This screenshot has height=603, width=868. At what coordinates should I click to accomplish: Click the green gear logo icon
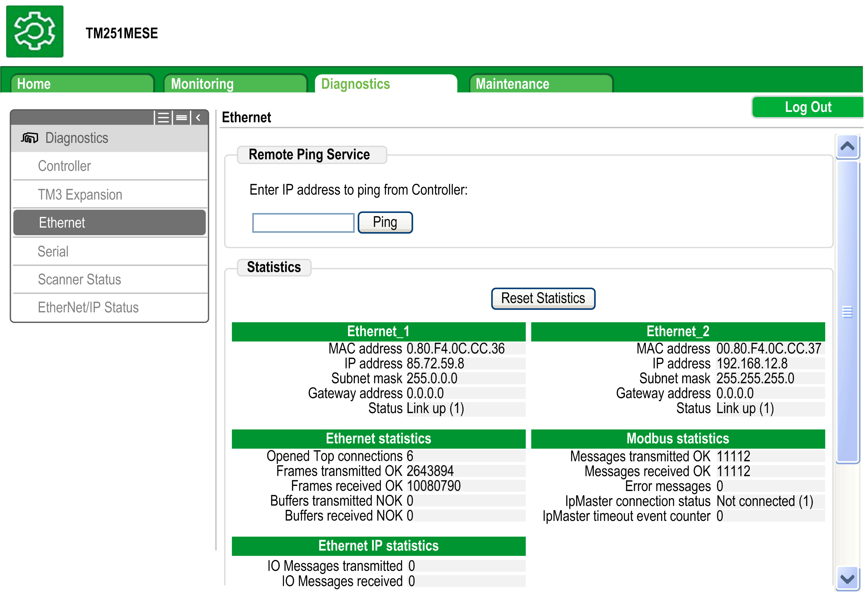pyautogui.click(x=34, y=31)
